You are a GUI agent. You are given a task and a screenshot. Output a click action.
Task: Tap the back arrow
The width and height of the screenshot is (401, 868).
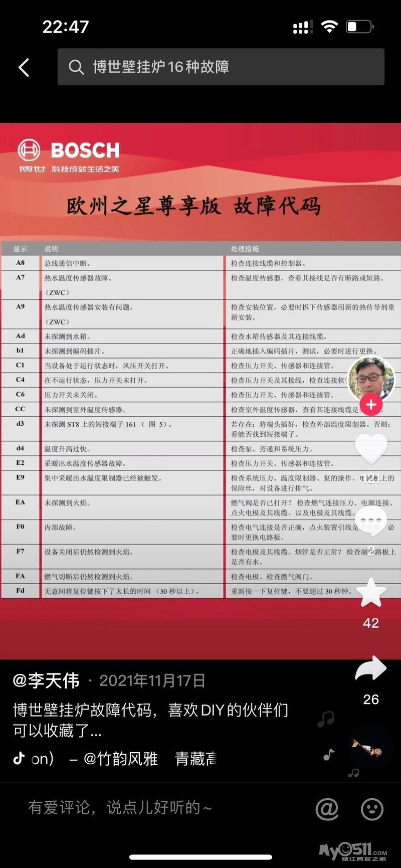tap(24, 67)
